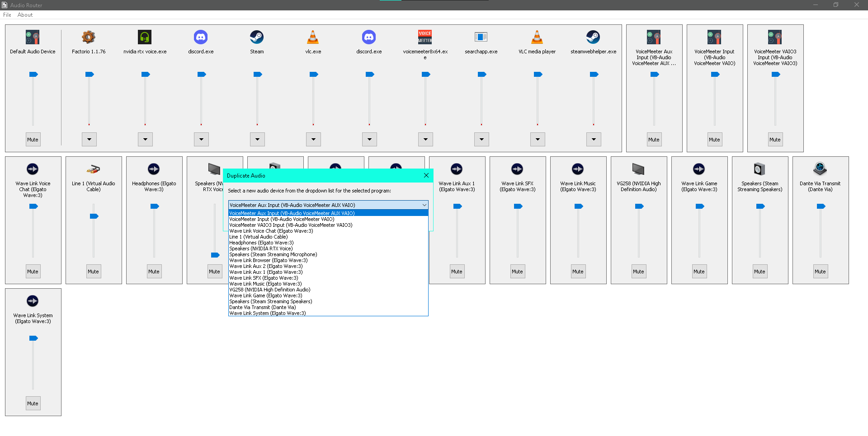The width and height of the screenshot is (868, 436).
Task: Click the Wave Link System icon
Action: click(x=33, y=301)
